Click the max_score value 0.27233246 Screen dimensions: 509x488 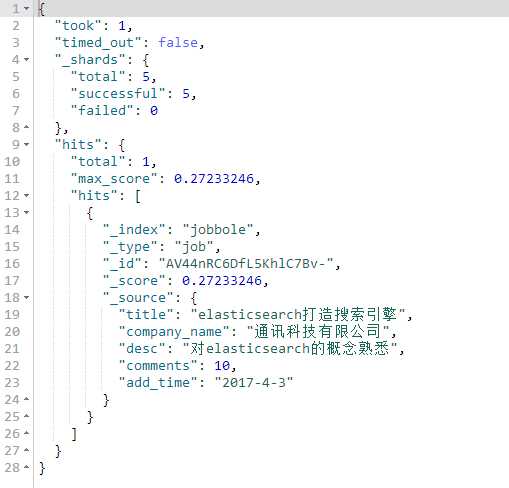214,179
